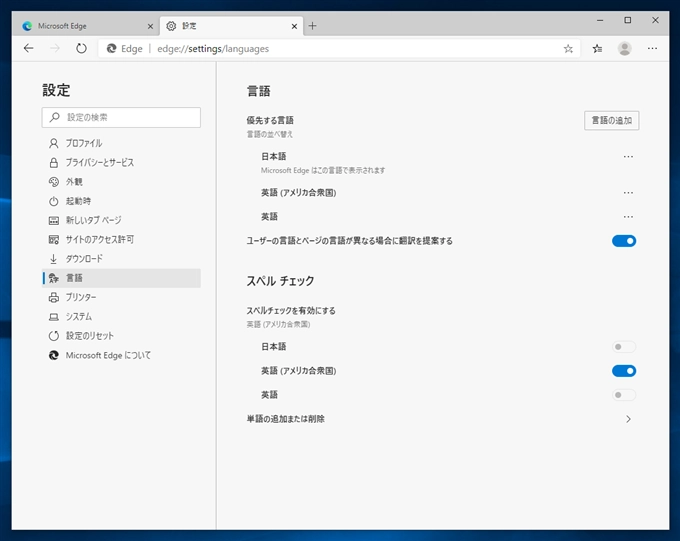Add this page to favorites star
Screen dimensions: 680x541
pyautogui.click(x=568, y=49)
